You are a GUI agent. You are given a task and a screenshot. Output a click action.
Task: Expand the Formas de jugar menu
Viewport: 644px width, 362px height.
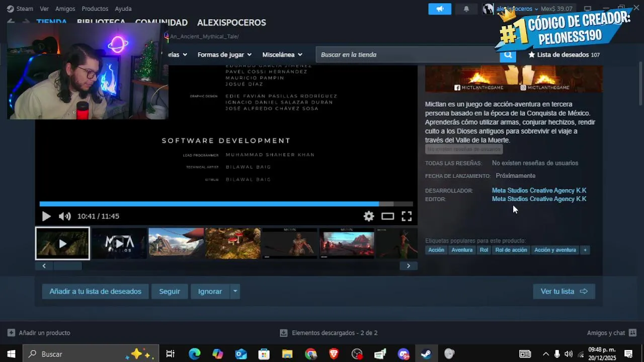[x=224, y=54]
